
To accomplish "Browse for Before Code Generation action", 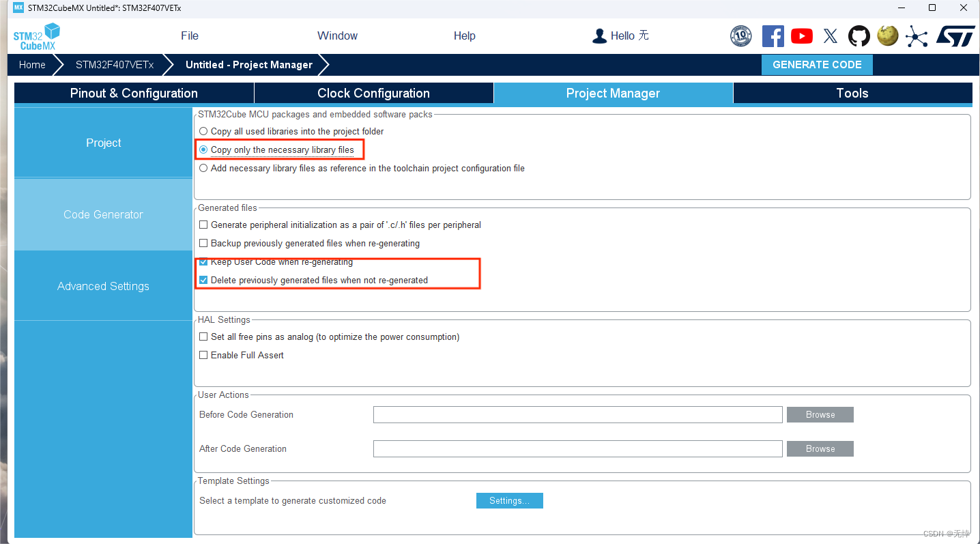I will (x=820, y=414).
